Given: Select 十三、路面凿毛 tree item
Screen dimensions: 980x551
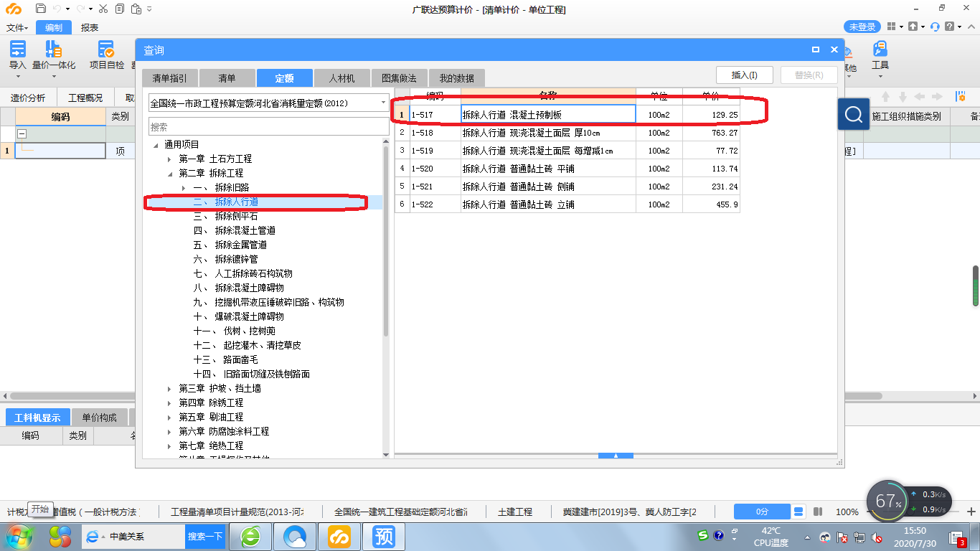Looking at the screenshot, I should tap(225, 359).
